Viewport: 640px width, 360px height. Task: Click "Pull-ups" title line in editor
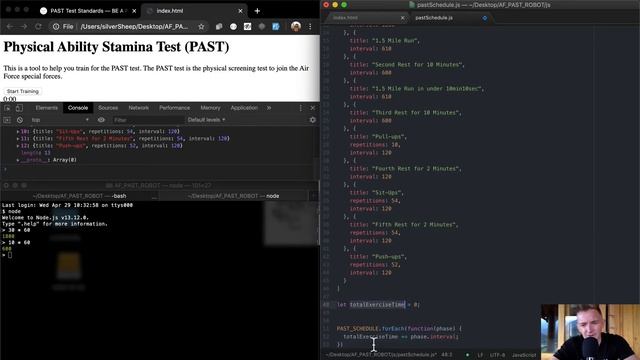point(378,137)
